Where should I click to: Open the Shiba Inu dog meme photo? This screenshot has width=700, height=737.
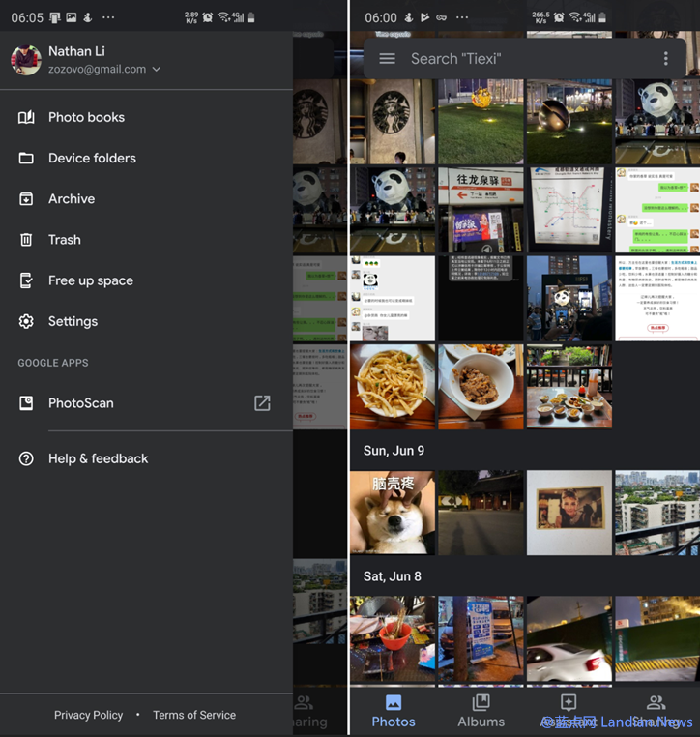point(393,513)
